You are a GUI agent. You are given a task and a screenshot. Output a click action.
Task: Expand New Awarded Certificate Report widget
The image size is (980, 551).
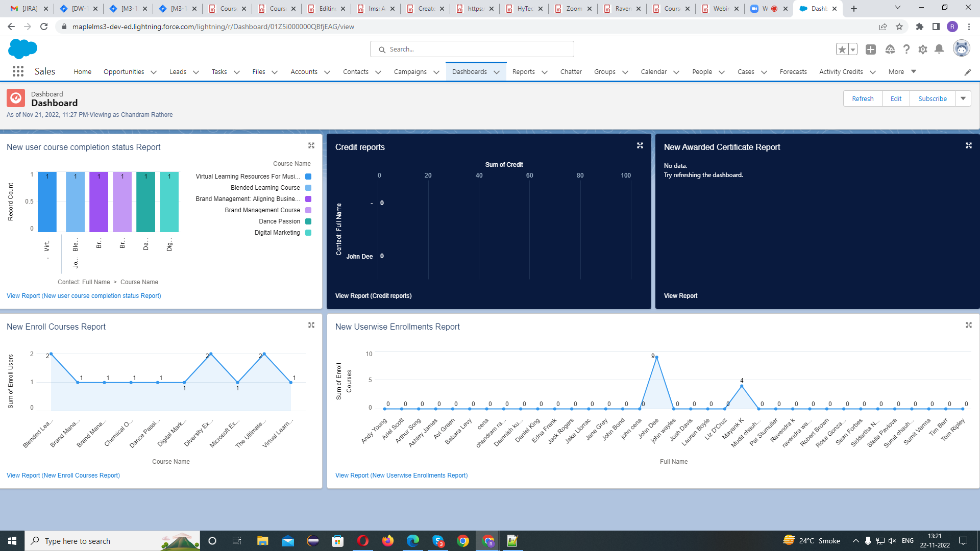coord(969,146)
